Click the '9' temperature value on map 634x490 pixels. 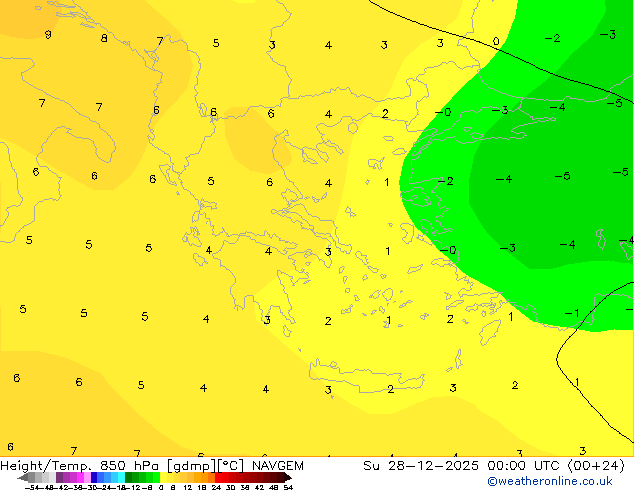click(x=48, y=34)
